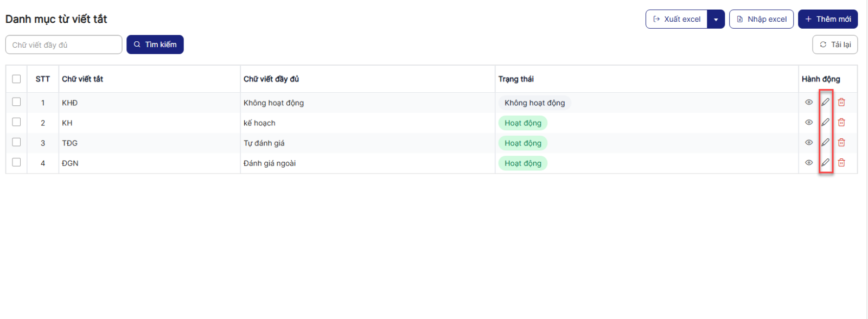Click the edit pencil icon for KHĐ row
Viewport: 868px width, 319px height.
(825, 102)
